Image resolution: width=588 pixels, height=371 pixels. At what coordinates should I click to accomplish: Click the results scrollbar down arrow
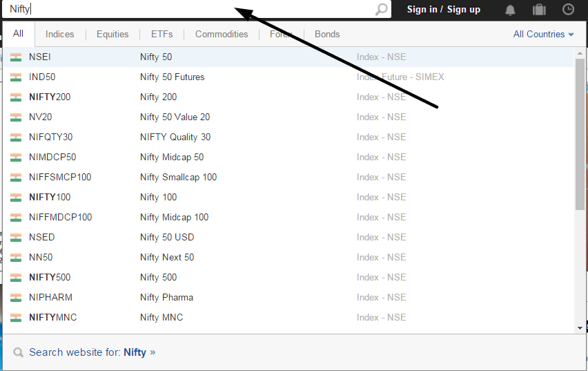tap(580, 327)
